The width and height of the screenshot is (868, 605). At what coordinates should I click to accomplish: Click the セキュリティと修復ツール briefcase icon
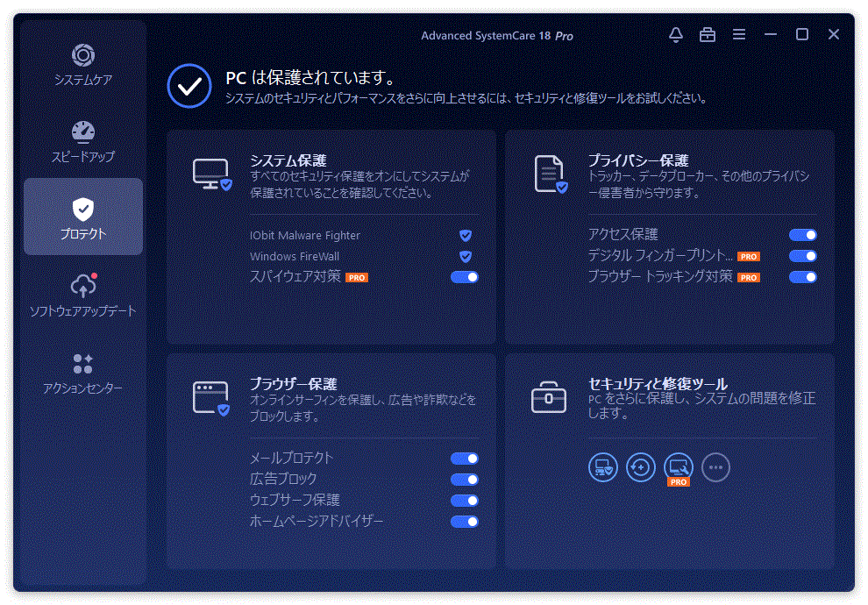(549, 397)
